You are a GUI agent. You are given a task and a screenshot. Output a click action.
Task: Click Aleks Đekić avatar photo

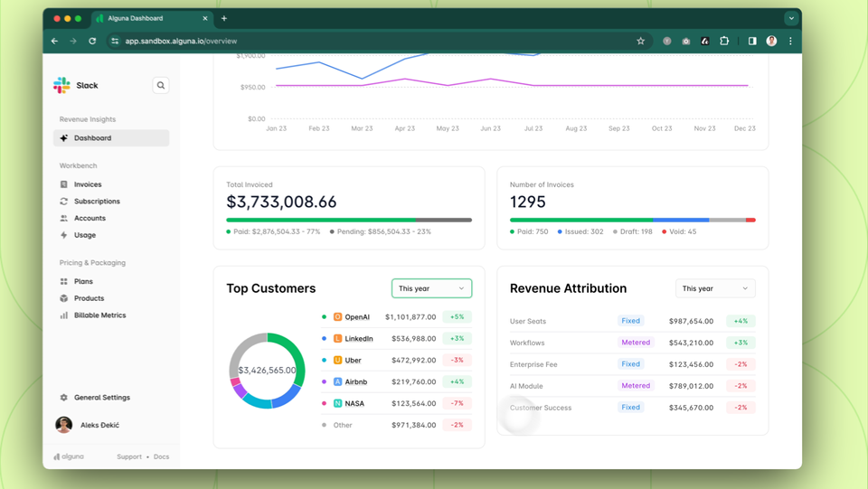point(63,425)
